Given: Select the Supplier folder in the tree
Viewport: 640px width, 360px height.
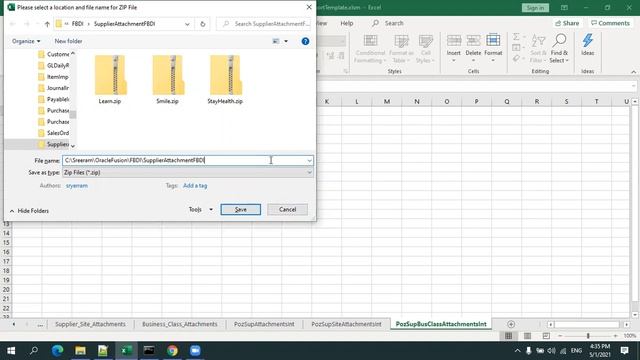Looking at the screenshot, I should [x=53, y=144].
